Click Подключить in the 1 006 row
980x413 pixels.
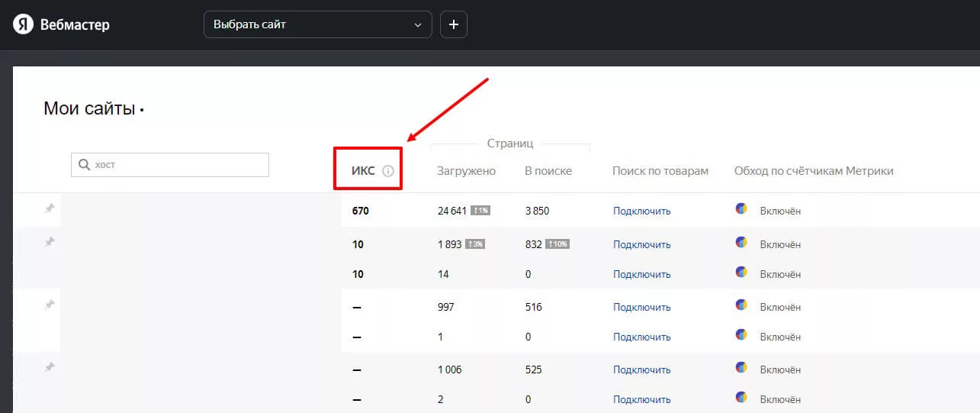642,369
